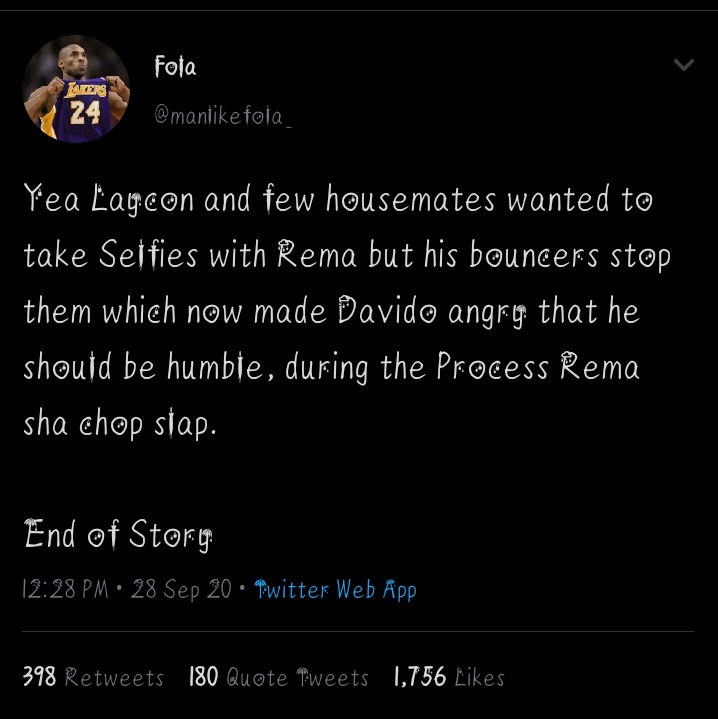The width and height of the screenshot is (718, 719).
Task: Click the phrase "sha chop slap"
Action: (118, 425)
